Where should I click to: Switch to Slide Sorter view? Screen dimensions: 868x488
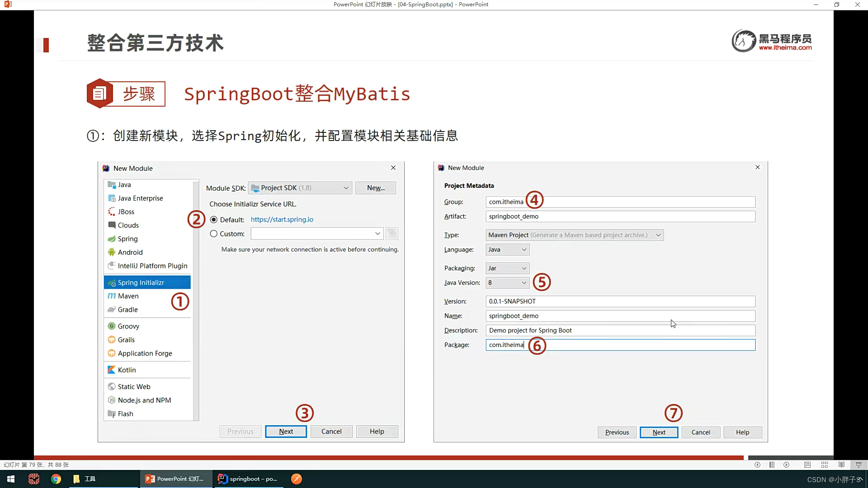(824, 465)
